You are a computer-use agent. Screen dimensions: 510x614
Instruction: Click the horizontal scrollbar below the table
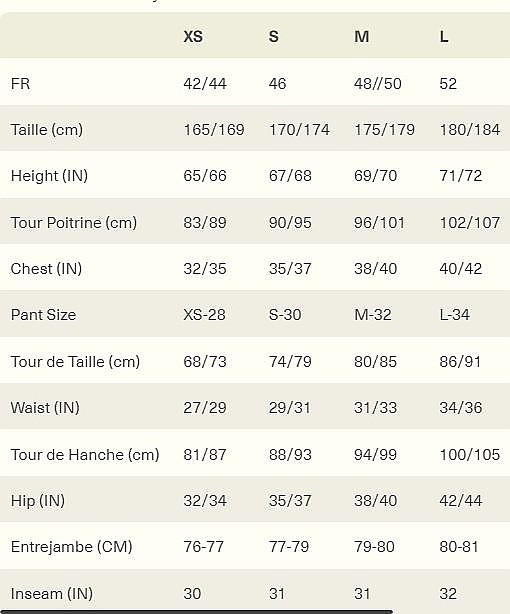tap(196, 612)
